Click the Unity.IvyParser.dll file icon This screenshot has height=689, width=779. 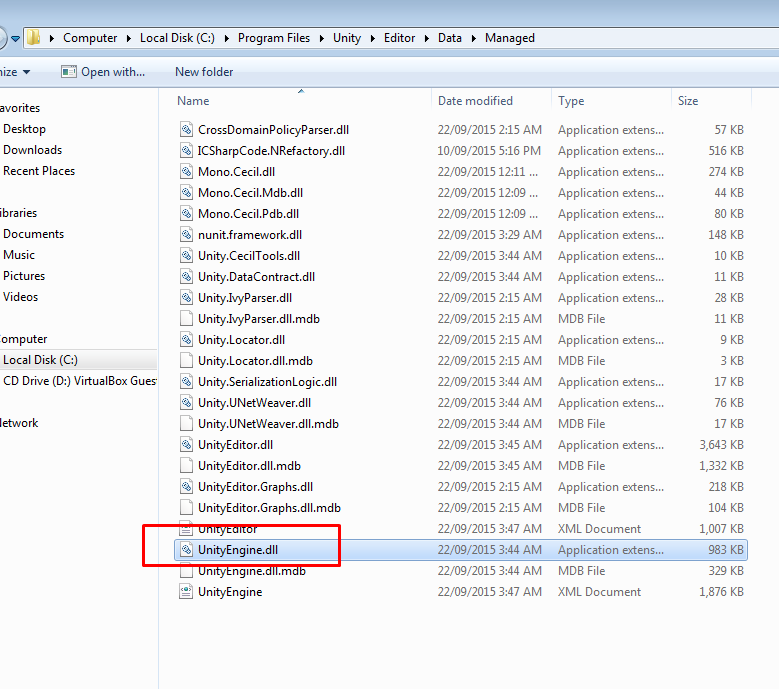[x=186, y=298]
